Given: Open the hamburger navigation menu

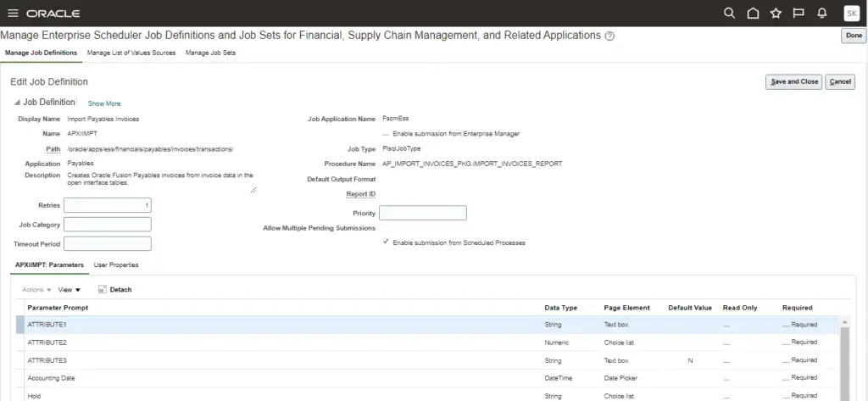Looking at the screenshot, I should (13, 13).
